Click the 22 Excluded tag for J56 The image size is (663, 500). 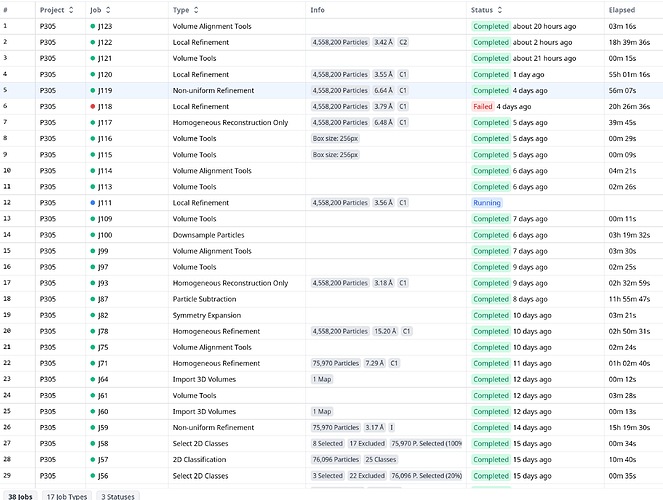pyautogui.click(x=367, y=476)
